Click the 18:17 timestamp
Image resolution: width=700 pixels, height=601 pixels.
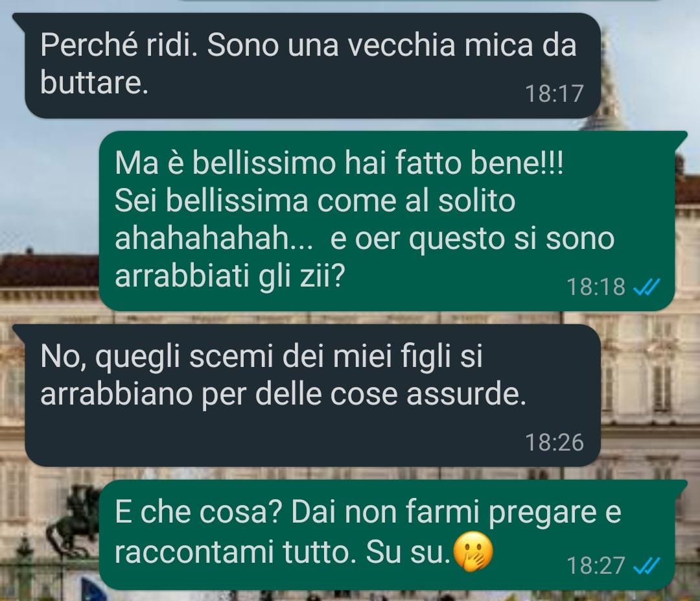(554, 94)
